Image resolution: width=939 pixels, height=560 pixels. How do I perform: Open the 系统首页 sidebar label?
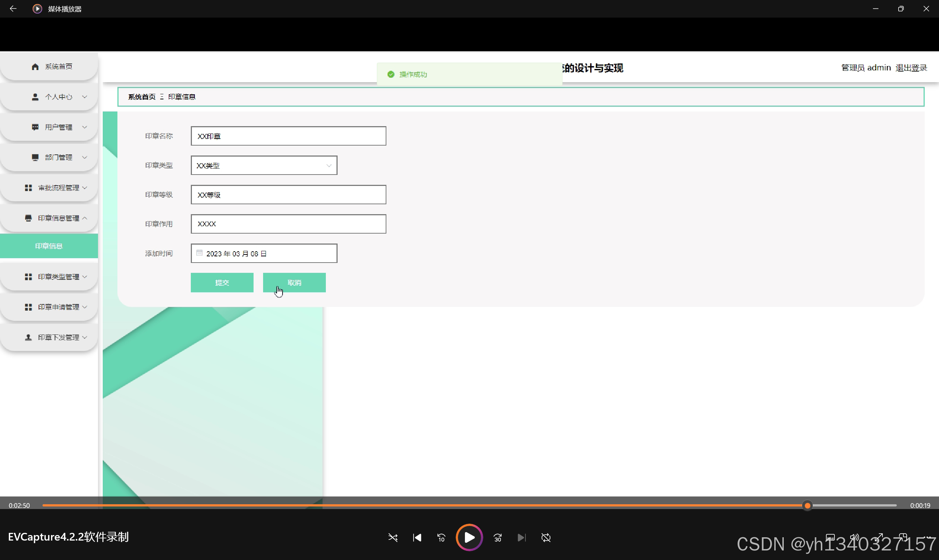tap(59, 67)
